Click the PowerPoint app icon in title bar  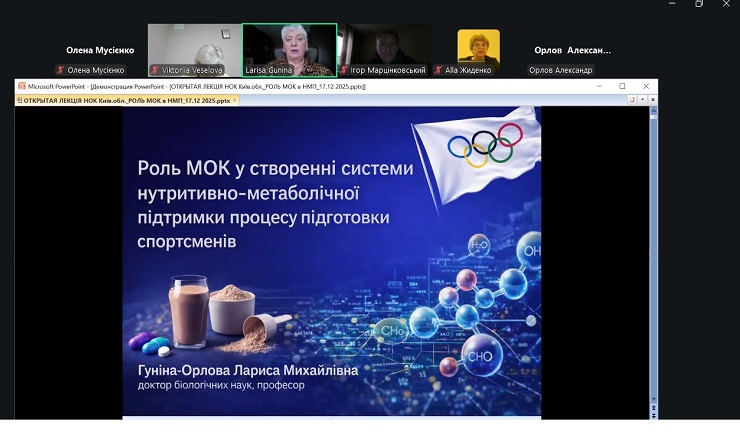point(21,87)
